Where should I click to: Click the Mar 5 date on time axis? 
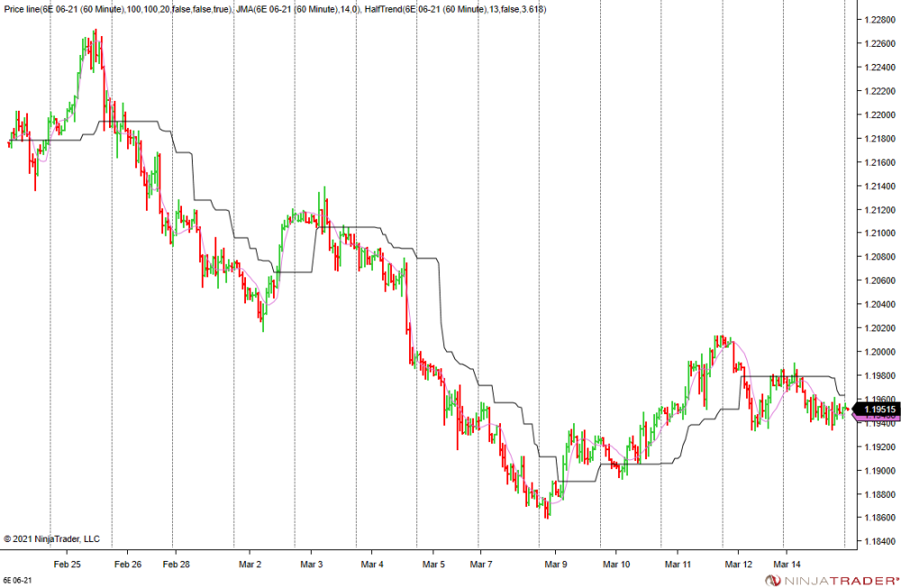click(x=432, y=565)
